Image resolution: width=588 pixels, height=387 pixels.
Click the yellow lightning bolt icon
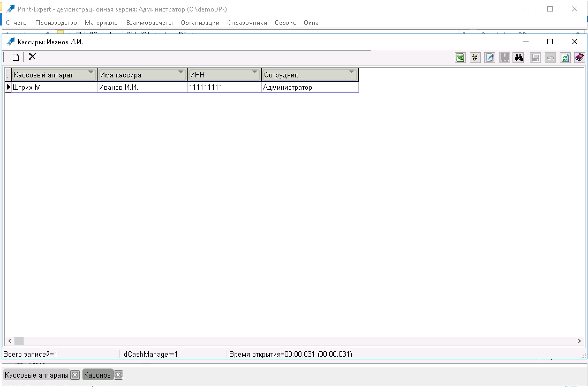pos(475,58)
